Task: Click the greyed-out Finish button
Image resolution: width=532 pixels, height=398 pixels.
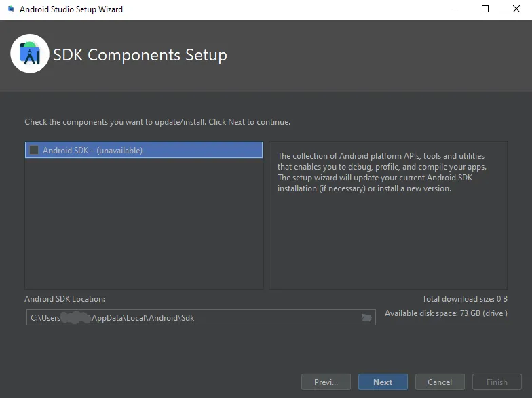Action: point(497,382)
